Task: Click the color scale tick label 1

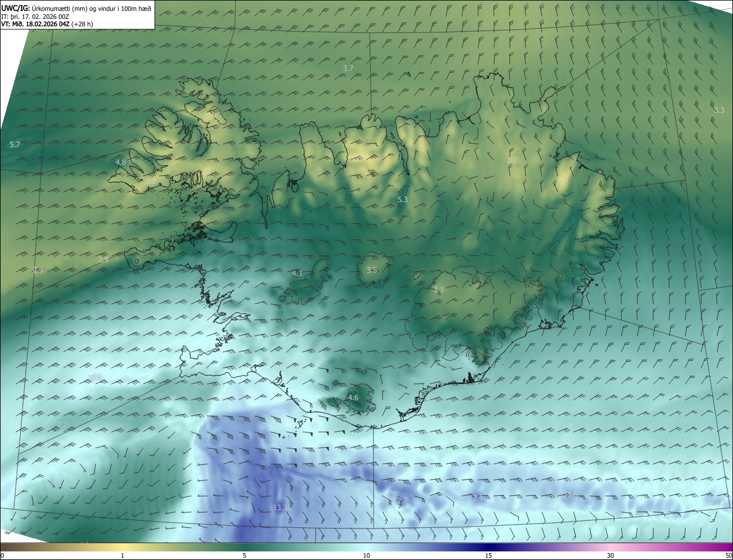Action: (123, 555)
